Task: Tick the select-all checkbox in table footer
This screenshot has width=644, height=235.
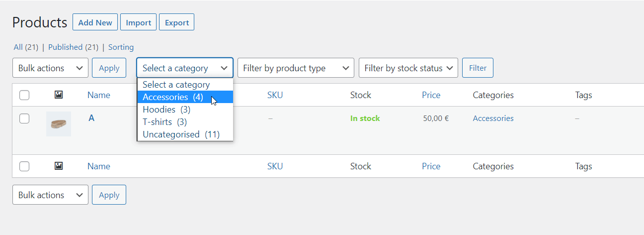Action: point(24,166)
